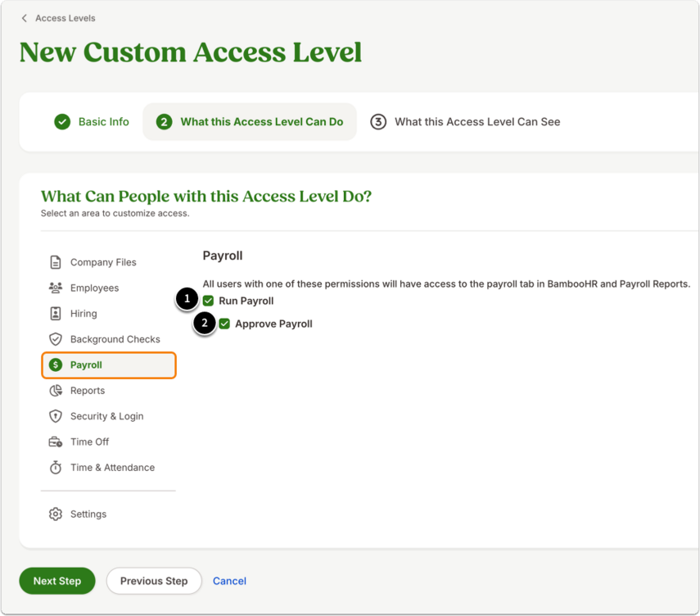Click the Employees people icon

56,288
